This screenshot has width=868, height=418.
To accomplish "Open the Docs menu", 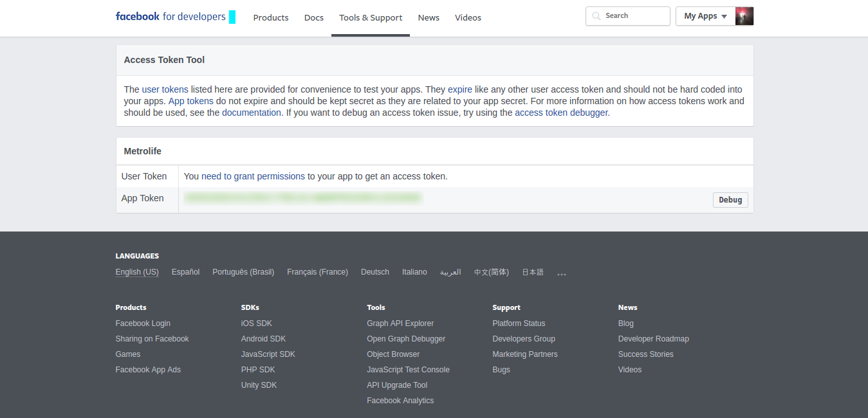I will tap(314, 18).
